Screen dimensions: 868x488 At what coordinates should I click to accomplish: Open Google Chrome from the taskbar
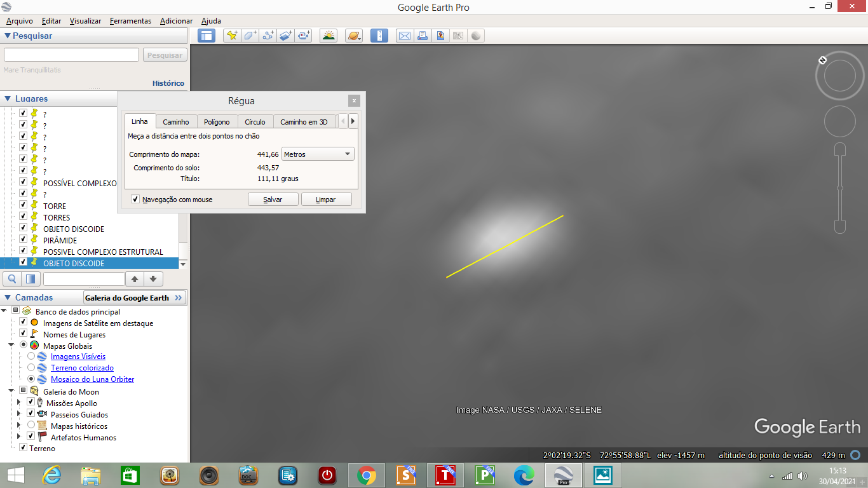(365, 475)
